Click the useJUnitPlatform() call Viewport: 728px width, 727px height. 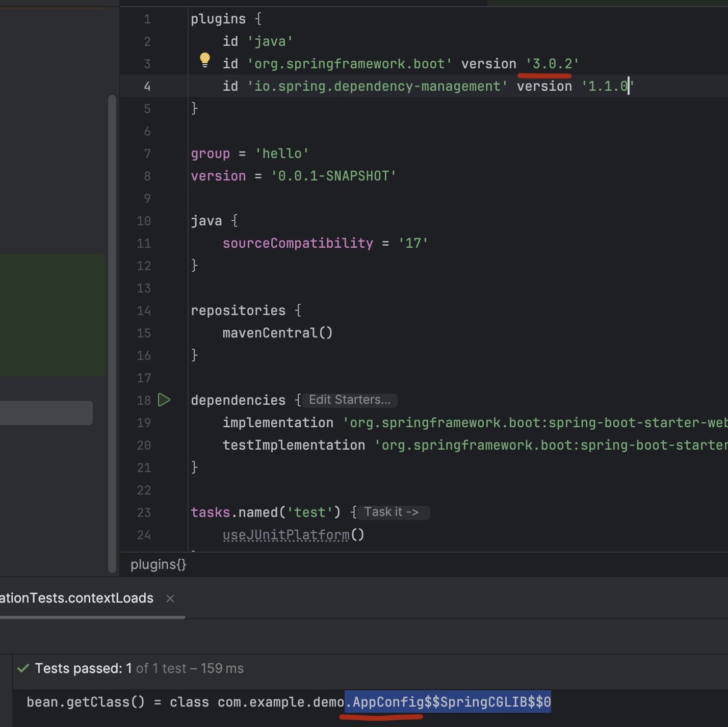293,535
